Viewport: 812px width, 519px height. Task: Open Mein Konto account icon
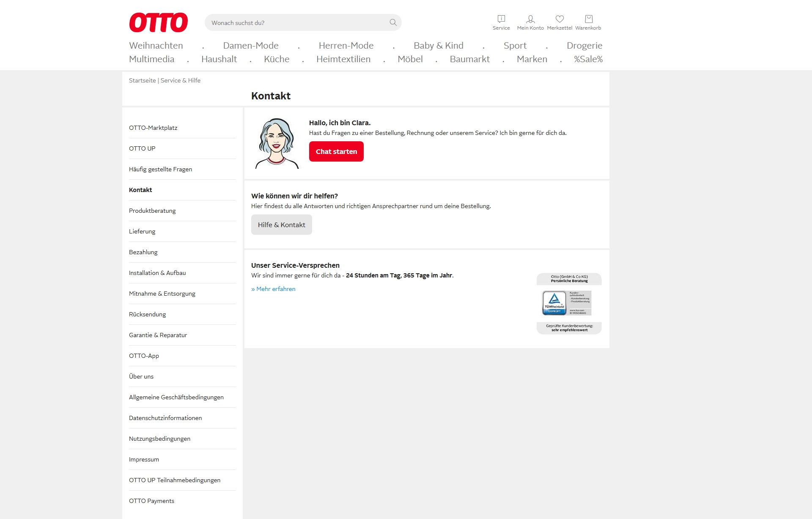[530, 22]
